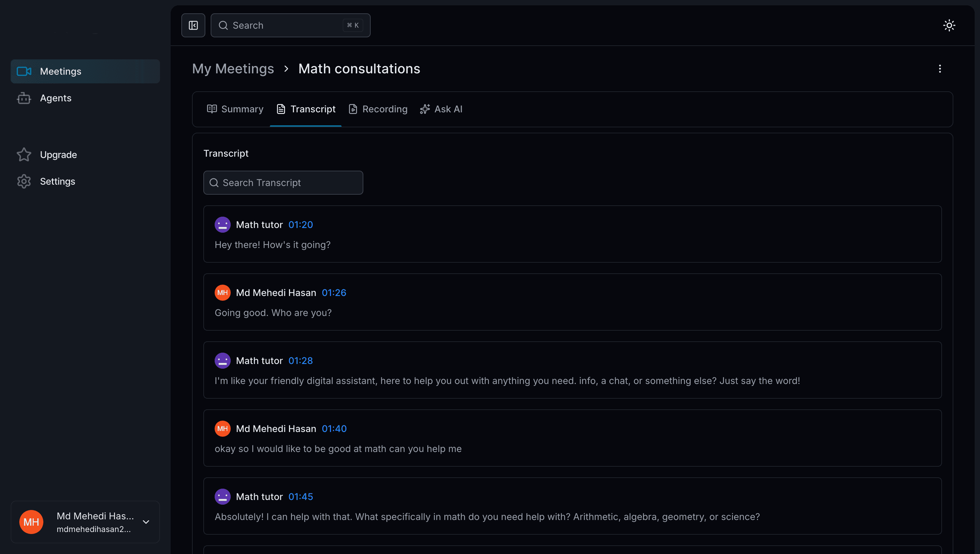Open the three-dot meeting options menu
The width and height of the screenshot is (980, 554).
point(940,69)
